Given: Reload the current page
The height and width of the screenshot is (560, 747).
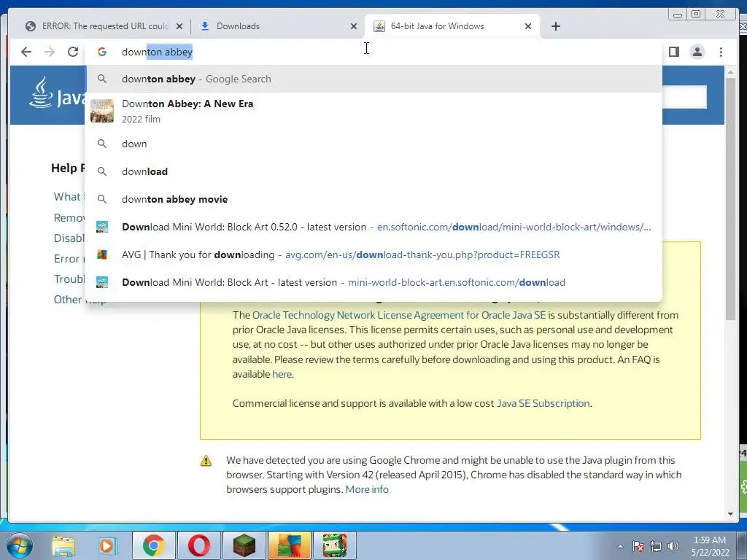Looking at the screenshot, I should [x=73, y=52].
